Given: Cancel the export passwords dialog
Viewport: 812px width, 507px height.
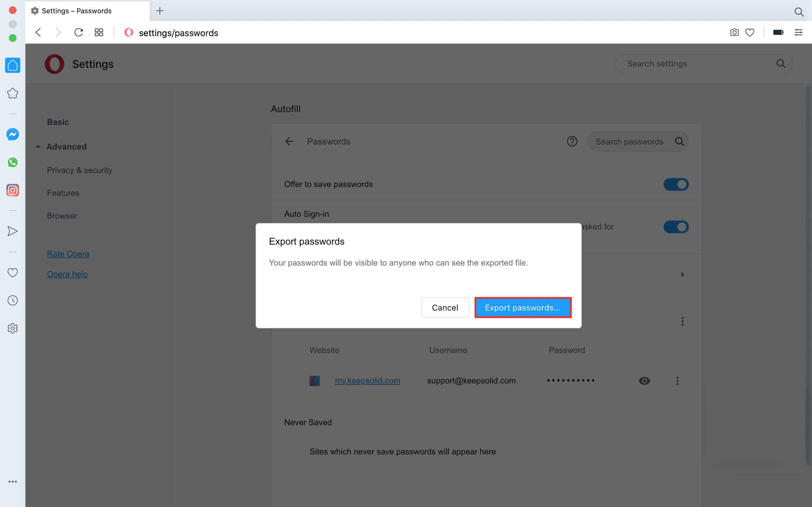Looking at the screenshot, I should tap(445, 307).
